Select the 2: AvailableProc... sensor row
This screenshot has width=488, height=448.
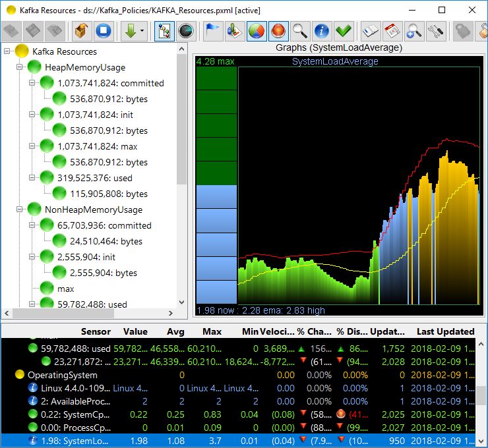pos(238,401)
